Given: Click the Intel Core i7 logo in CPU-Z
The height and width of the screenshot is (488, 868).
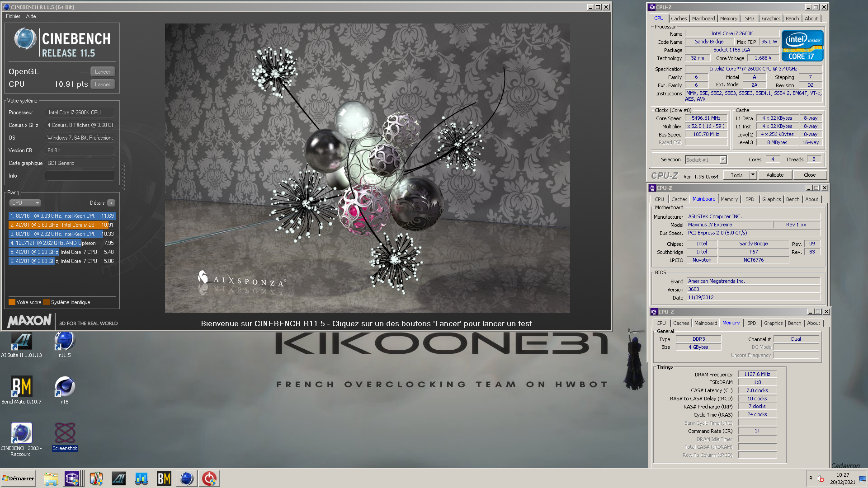Looking at the screenshot, I should [802, 45].
